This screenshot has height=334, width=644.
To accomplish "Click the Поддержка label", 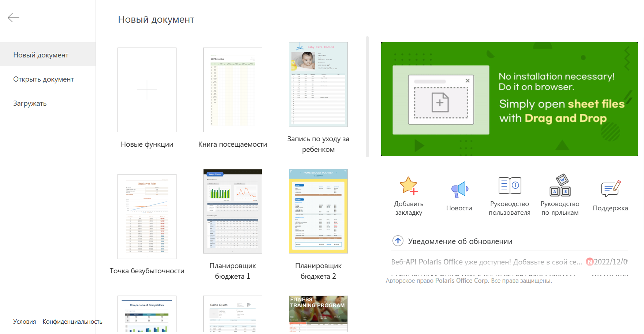I will [610, 208].
